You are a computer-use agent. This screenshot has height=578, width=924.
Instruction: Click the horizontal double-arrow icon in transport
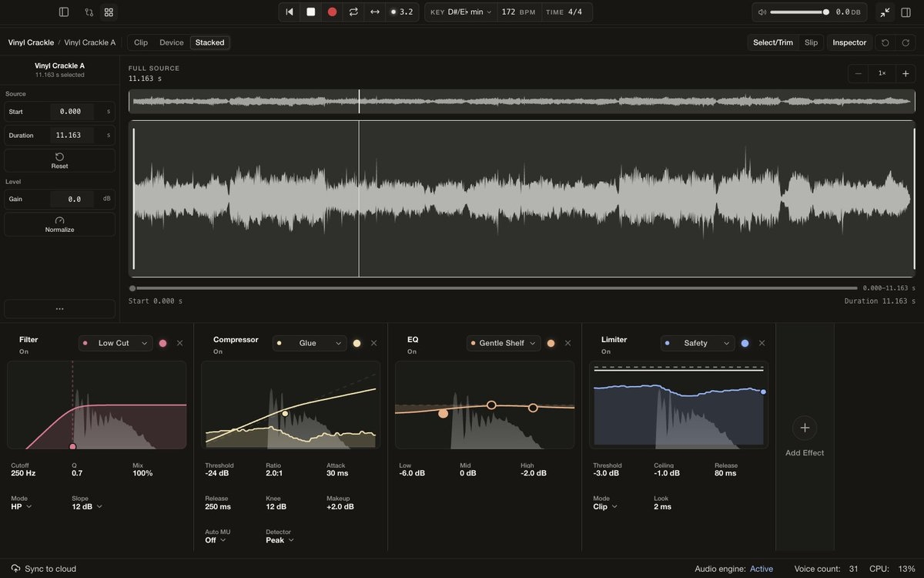point(375,12)
